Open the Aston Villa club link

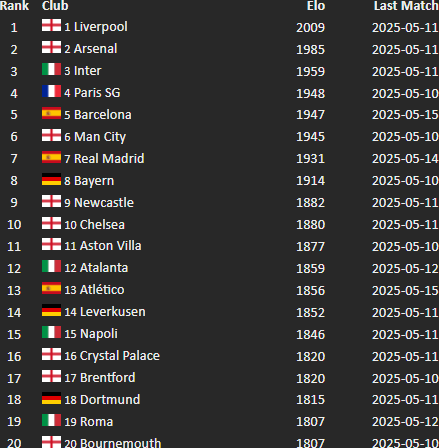pyautogui.click(x=110, y=246)
